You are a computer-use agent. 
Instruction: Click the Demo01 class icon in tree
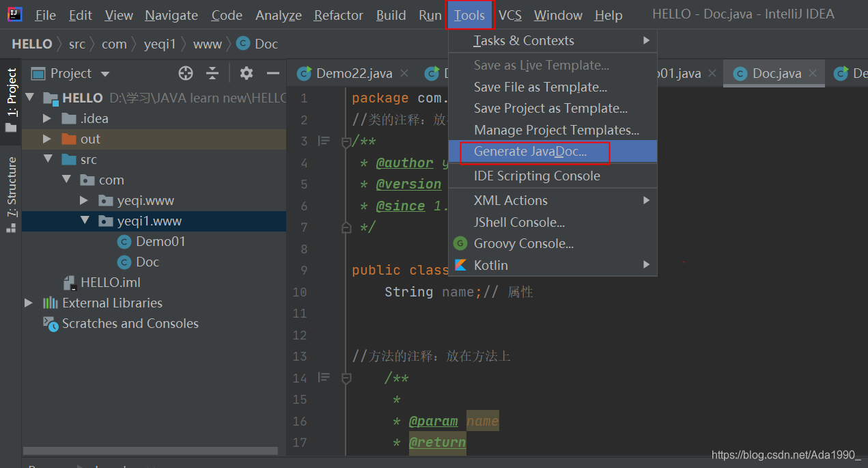pos(124,241)
